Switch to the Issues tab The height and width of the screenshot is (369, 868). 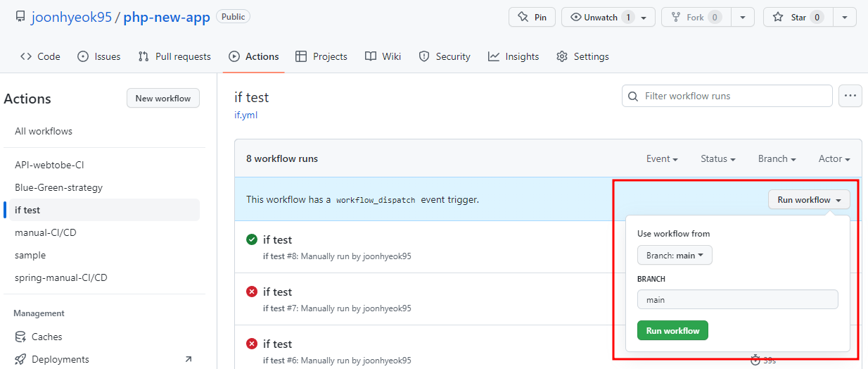[x=99, y=56]
